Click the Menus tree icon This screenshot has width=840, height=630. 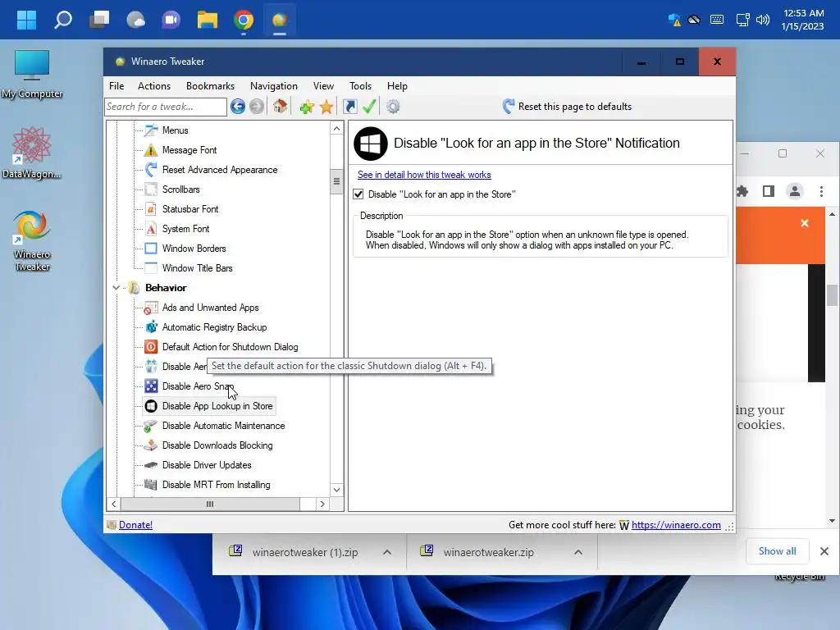pos(151,130)
